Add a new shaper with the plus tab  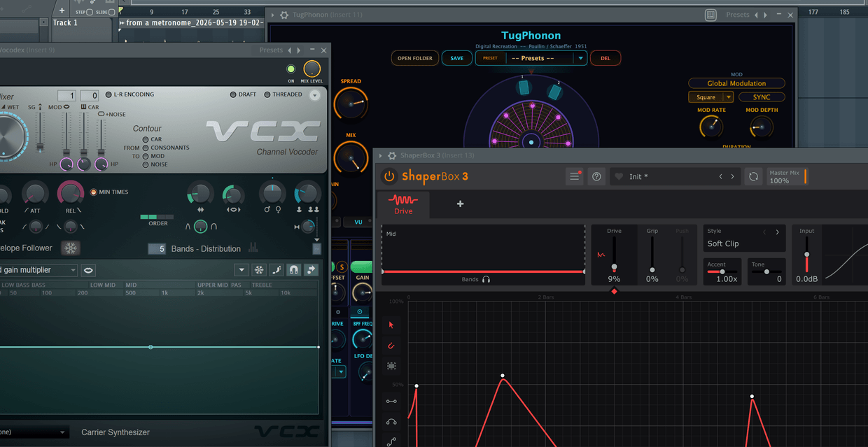[x=460, y=204]
